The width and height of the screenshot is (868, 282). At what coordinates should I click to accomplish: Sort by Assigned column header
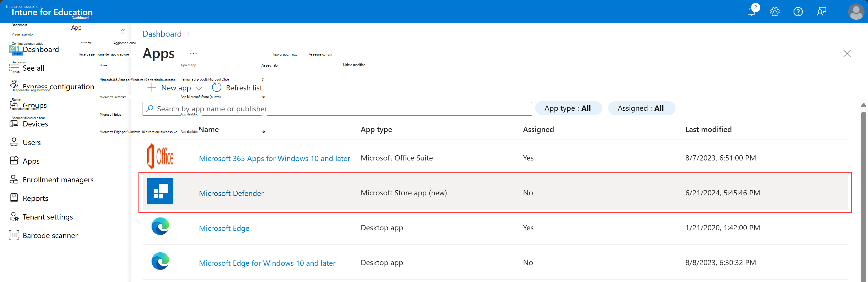[x=538, y=129]
